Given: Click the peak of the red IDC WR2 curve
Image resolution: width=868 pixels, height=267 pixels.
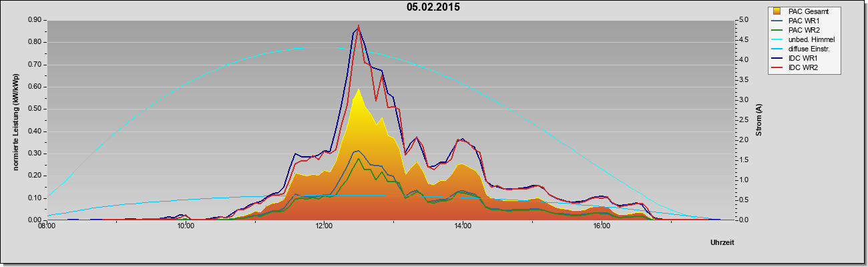Looking at the screenshot, I should (x=359, y=27).
